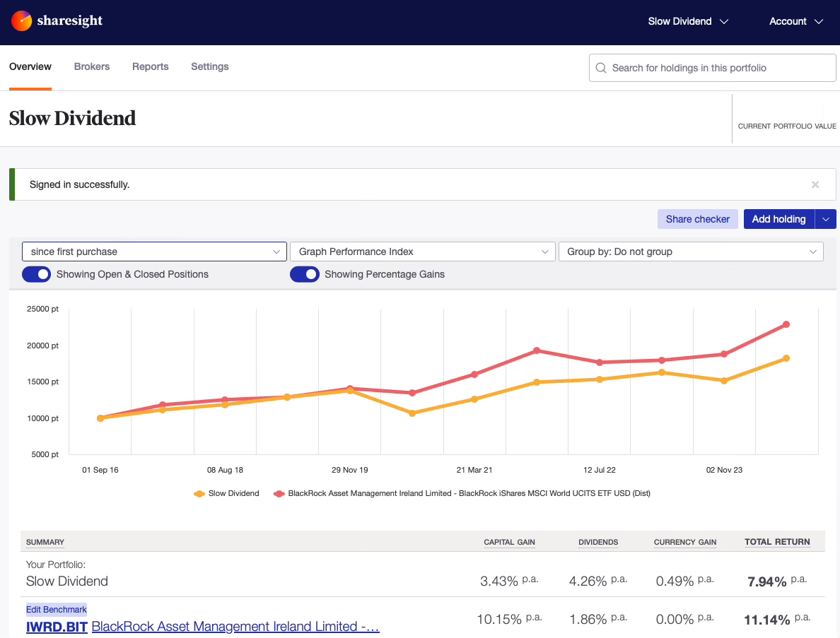840x638 pixels.
Task: Toggle Showing Open & Closed Positions
Action: coord(37,274)
